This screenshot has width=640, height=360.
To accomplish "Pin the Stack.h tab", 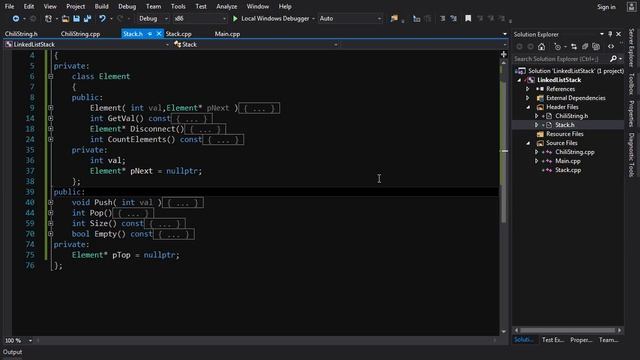I will [150, 34].
